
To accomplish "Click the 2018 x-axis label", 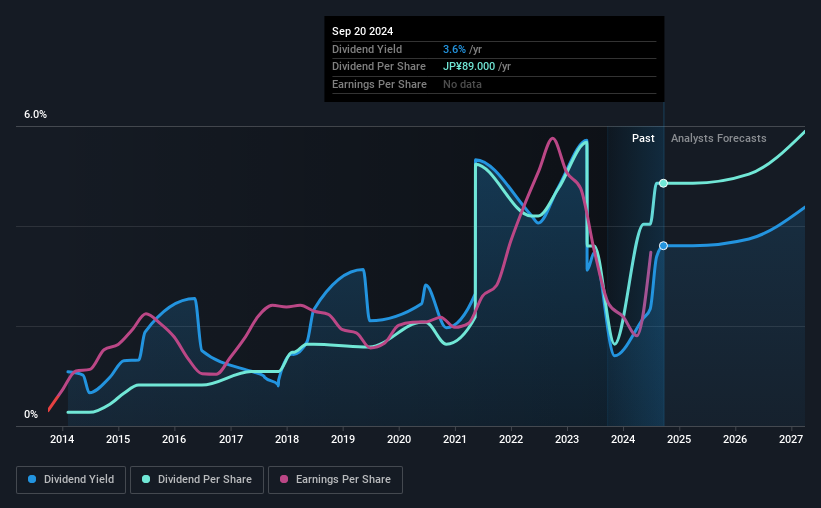I will tap(287, 439).
